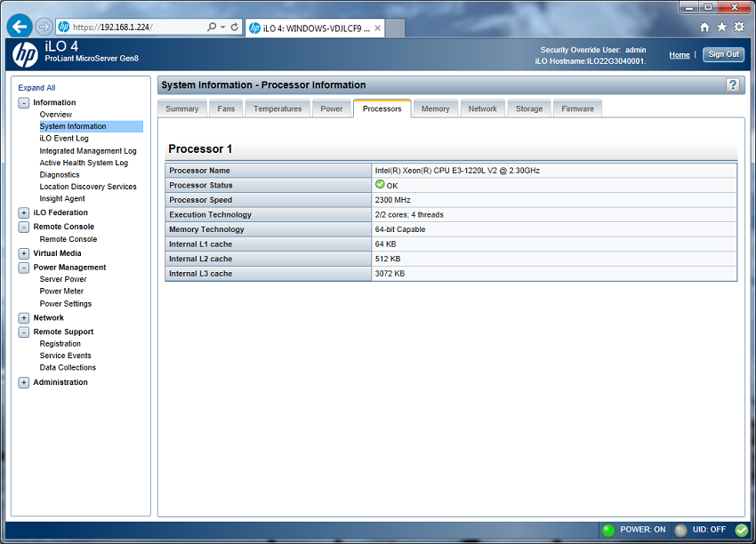
Task: Close the iLO 4 browser tab
Action: 377,28
